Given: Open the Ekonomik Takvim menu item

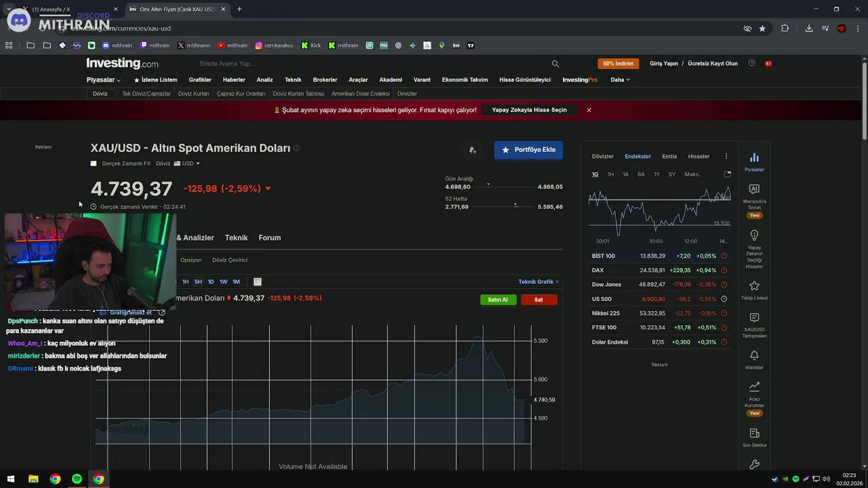Looking at the screenshot, I should (465, 80).
